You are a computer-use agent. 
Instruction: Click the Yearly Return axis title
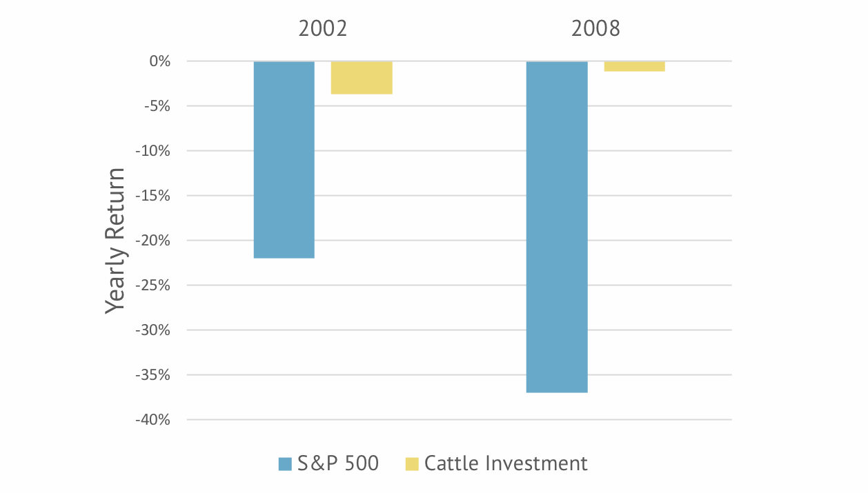(116, 241)
